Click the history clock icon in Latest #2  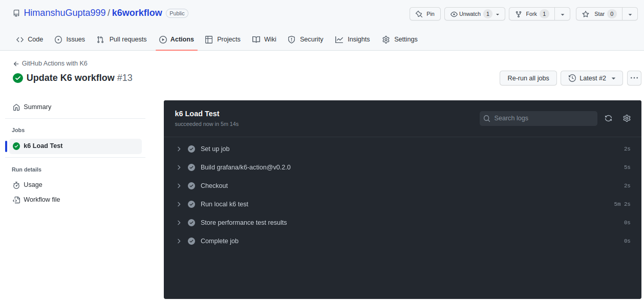tap(572, 78)
